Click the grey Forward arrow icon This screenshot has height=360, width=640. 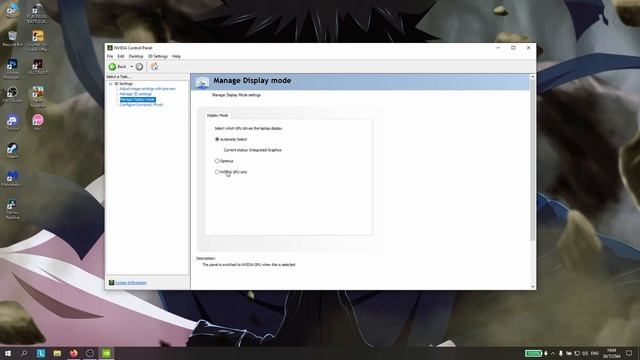(139, 67)
